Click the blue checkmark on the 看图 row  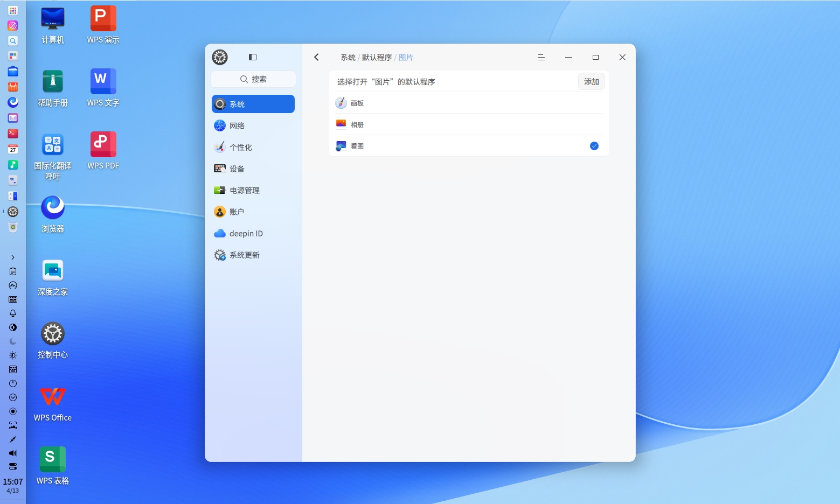594,146
